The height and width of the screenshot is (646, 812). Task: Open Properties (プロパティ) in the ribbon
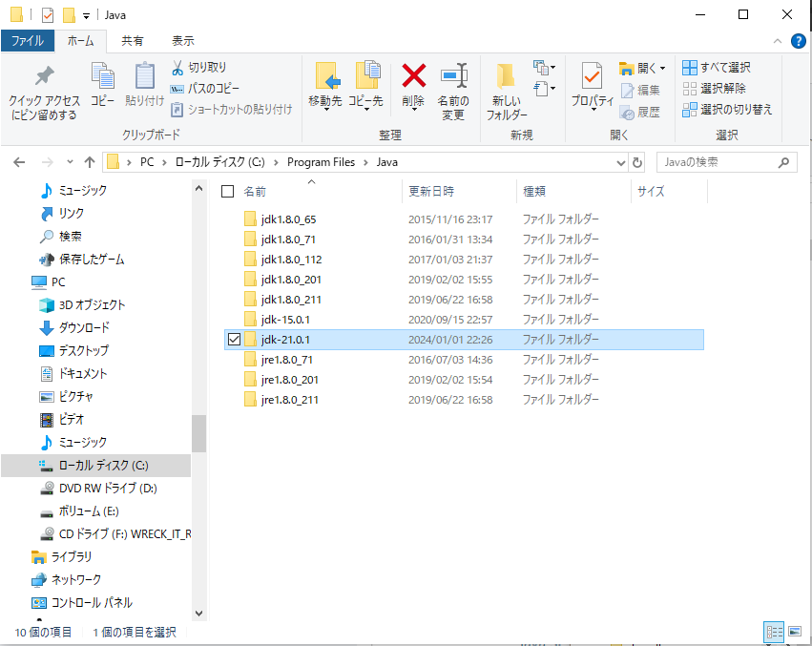(592, 86)
